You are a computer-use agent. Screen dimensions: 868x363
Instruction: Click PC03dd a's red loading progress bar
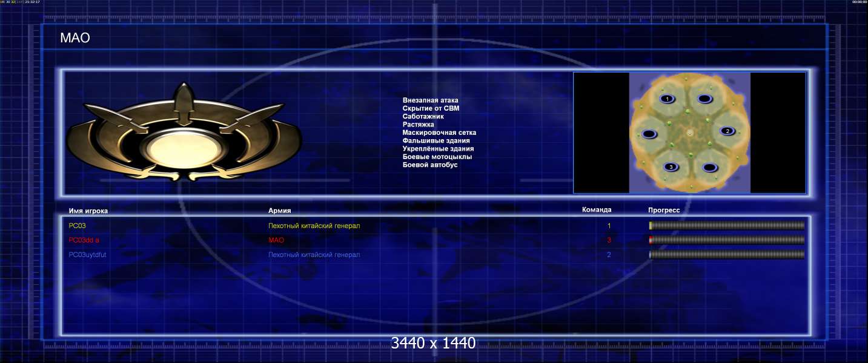click(x=727, y=240)
